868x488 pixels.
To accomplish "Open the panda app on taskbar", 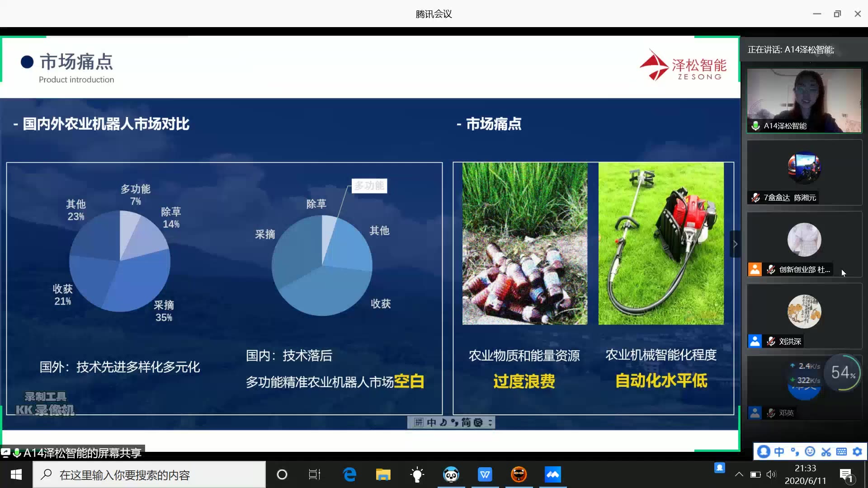I will click(x=451, y=474).
